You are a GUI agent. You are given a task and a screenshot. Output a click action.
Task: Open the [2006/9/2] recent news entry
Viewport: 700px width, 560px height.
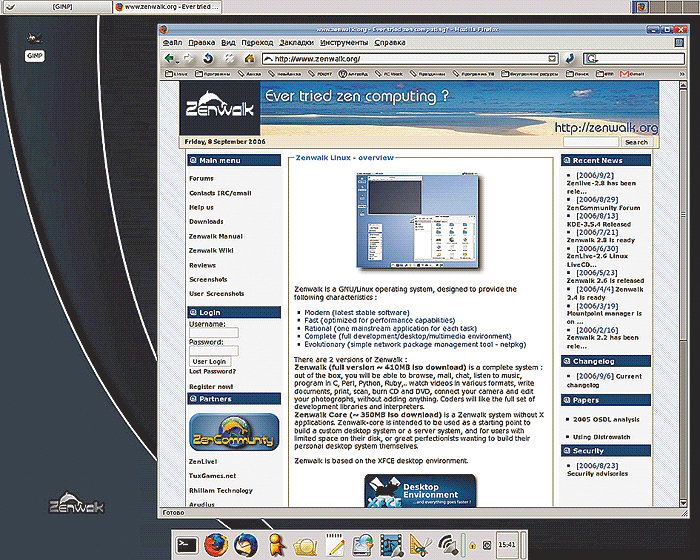(x=595, y=176)
